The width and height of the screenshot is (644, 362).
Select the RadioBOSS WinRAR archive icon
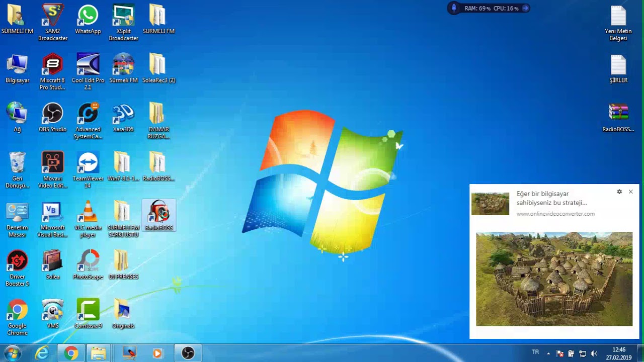(x=618, y=118)
